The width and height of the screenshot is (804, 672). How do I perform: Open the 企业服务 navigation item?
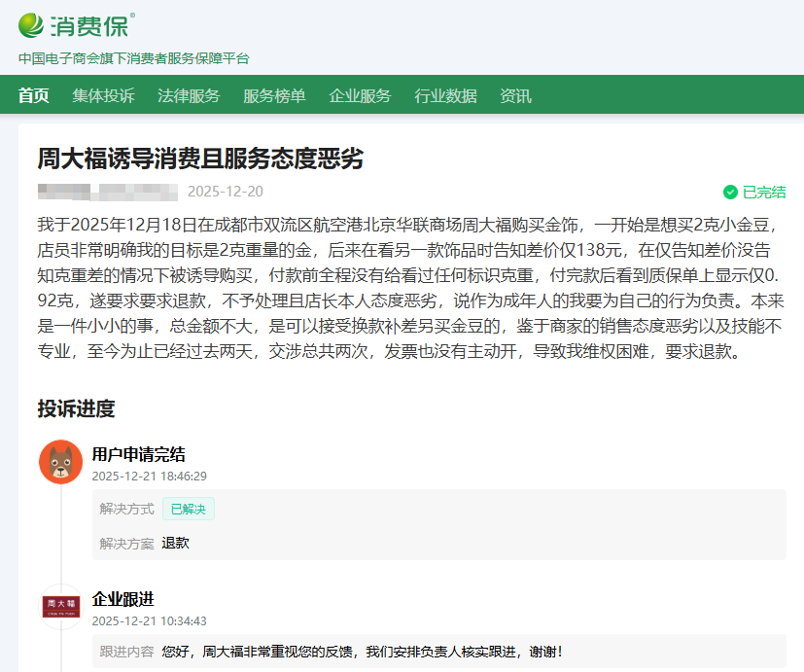360,95
